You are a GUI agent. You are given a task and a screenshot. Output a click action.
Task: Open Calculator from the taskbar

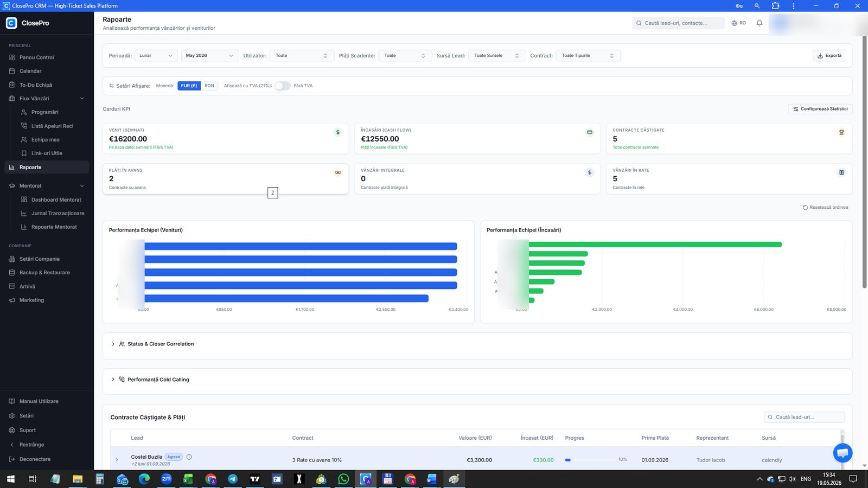100,479
